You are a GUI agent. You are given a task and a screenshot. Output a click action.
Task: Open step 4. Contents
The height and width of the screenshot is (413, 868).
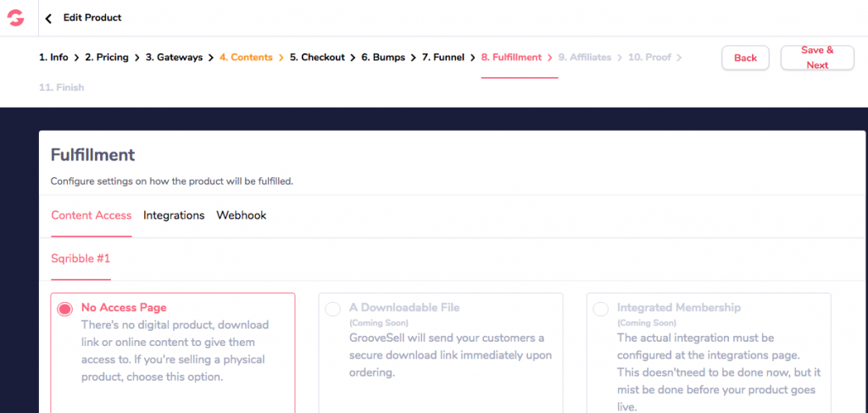246,58
